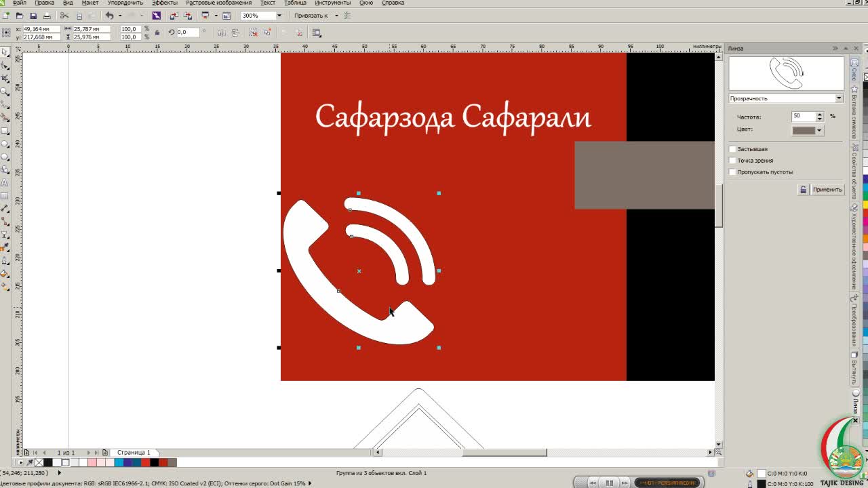Viewport: 868px width, 488px height.
Task: Select the Ellipse tool in toolbox
Action: point(5,144)
